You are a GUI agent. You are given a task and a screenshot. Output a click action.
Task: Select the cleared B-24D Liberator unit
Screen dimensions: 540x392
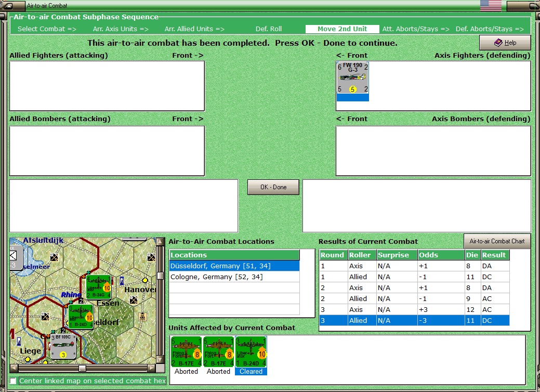click(x=251, y=352)
